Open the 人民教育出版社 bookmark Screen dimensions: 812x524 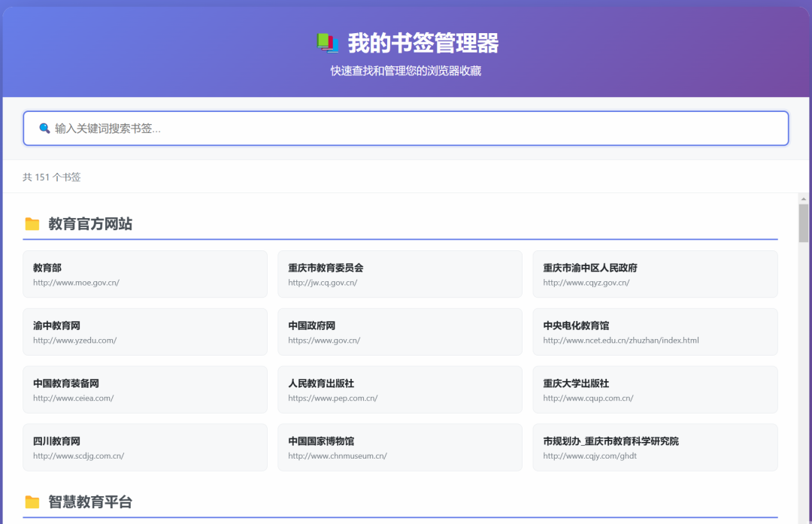coord(400,389)
